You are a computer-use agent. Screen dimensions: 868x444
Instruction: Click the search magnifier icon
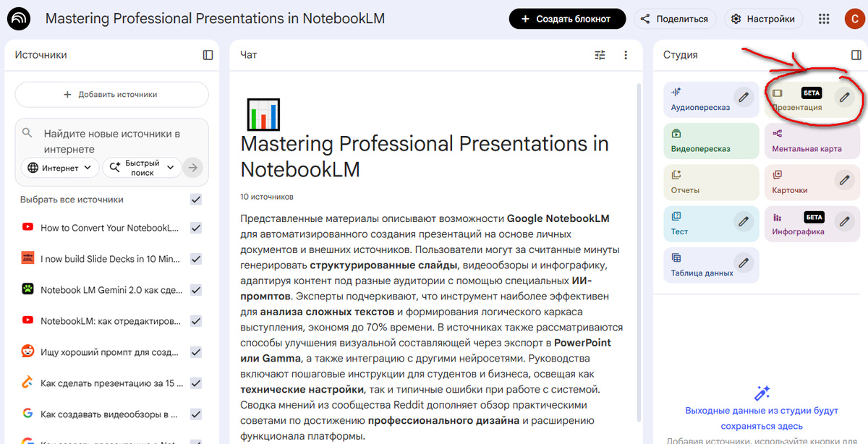tap(27, 133)
